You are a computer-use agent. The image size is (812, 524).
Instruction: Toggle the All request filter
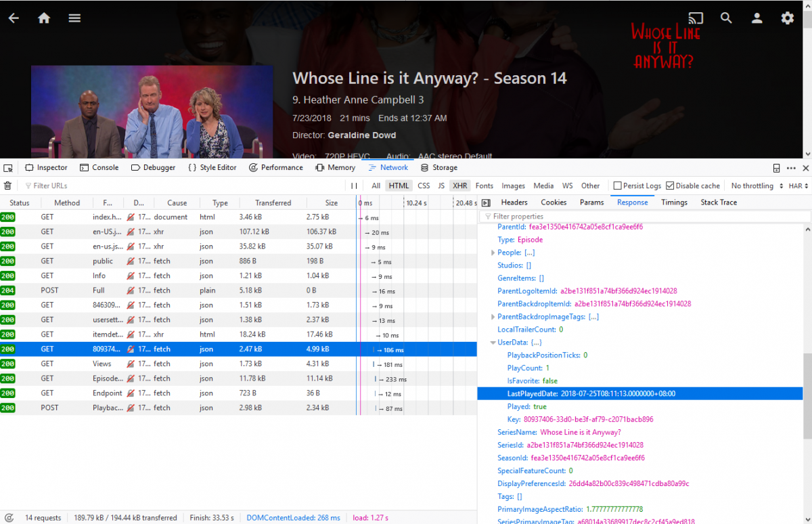[x=376, y=185]
